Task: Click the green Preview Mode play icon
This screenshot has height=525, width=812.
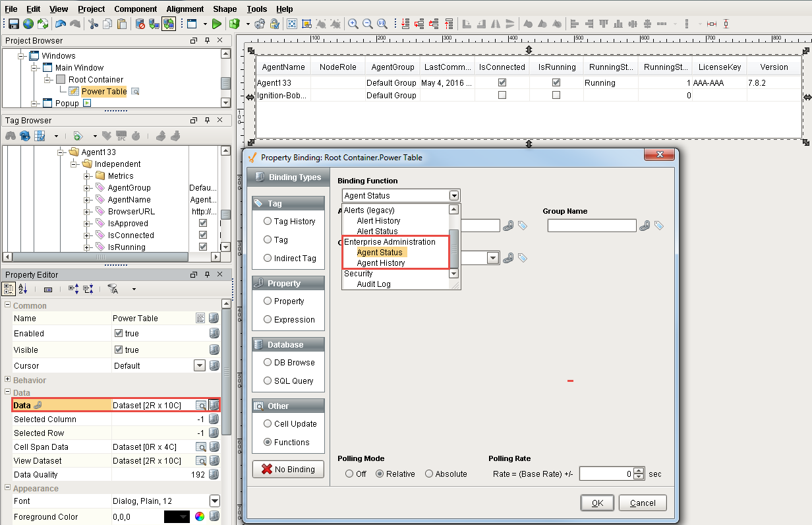Action: pos(216,24)
